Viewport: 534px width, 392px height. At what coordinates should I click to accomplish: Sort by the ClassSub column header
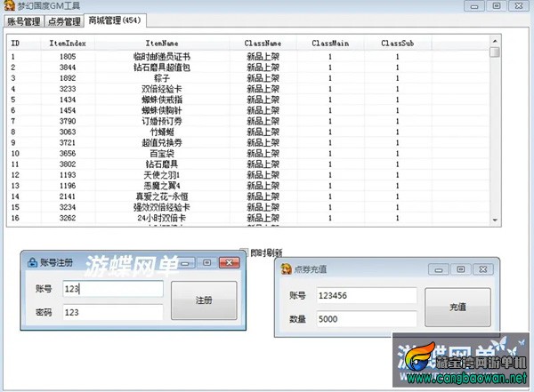398,44
